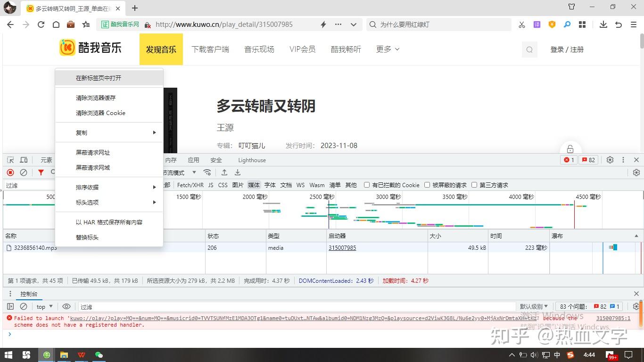Toggle the console sidebar panel icon
The height and width of the screenshot is (362, 644).
pyautogui.click(x=10, y=306)
